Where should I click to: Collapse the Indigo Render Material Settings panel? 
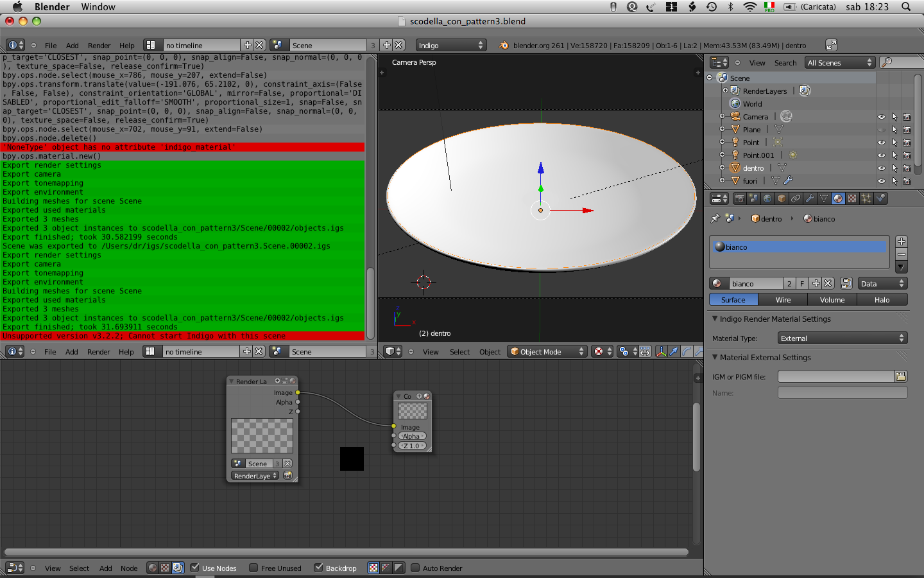(x=715, y=319)
